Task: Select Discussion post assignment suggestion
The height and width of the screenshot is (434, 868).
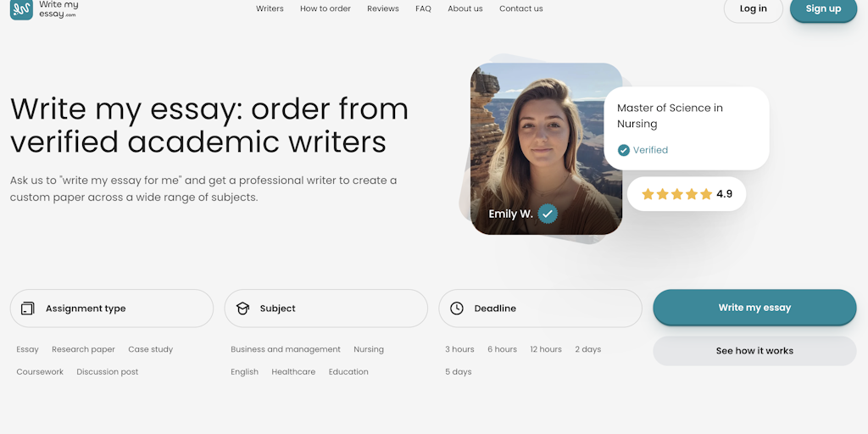Action: 108,372
